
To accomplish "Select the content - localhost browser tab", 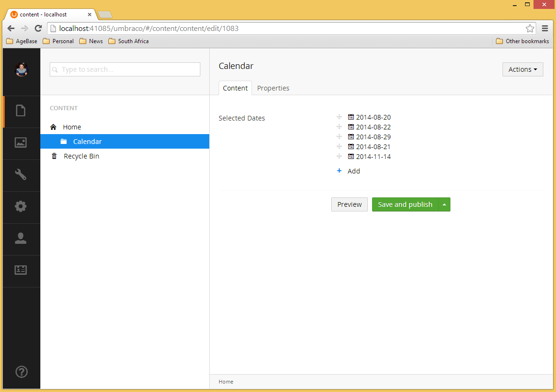I will [x=50, y=15].
